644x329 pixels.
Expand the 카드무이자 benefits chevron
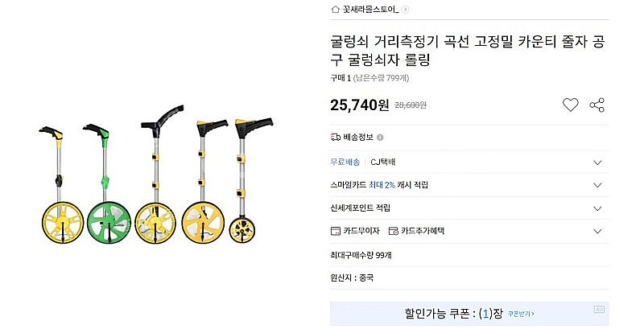(x=597, y=232)
